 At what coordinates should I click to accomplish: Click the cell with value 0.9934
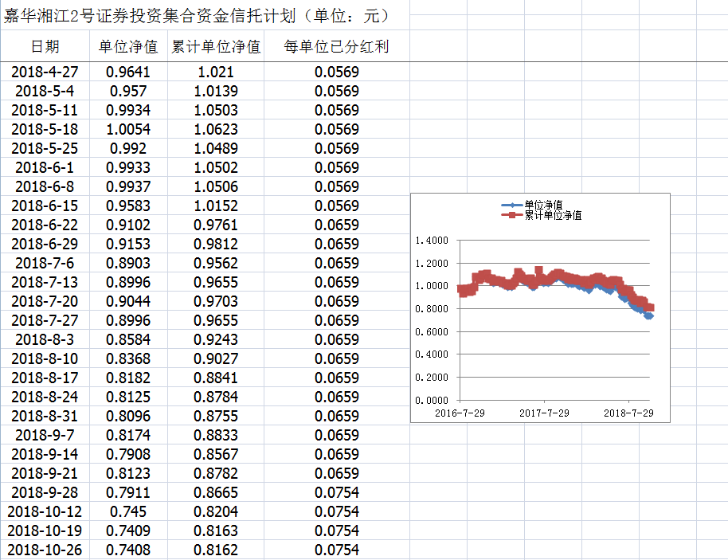tap(128, 110)
